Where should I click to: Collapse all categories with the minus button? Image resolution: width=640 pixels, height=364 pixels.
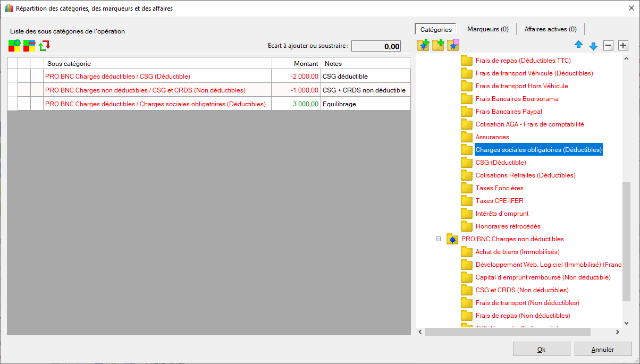point(608,46)
